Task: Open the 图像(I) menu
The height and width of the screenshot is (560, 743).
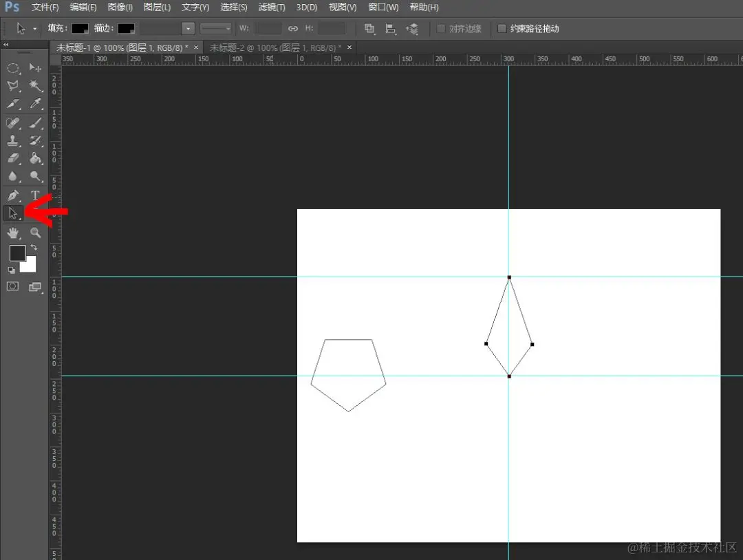Action: (x=120, y=7)
